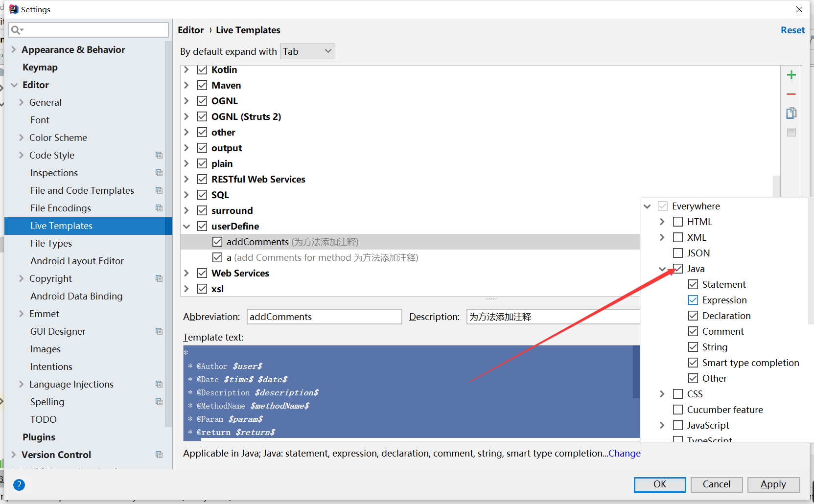
Task: Expand the Color Scheme settings node
Action: [21, 137]
